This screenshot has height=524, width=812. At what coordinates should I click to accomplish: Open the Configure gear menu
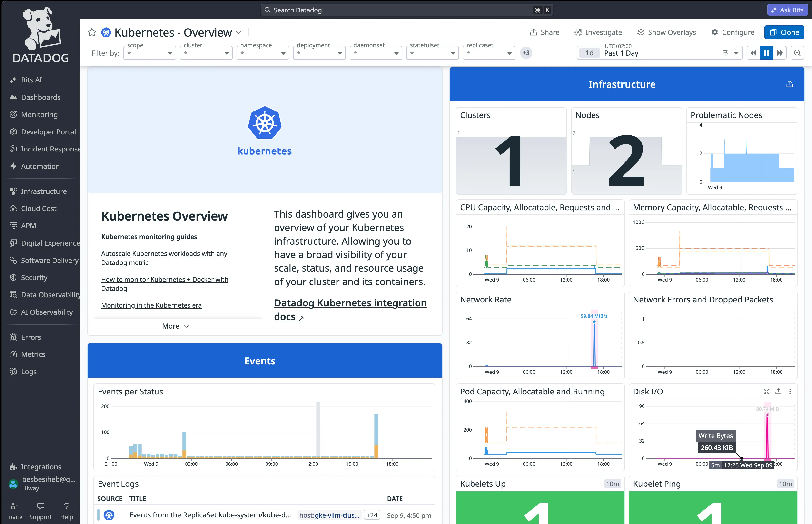tap(733, 32)
